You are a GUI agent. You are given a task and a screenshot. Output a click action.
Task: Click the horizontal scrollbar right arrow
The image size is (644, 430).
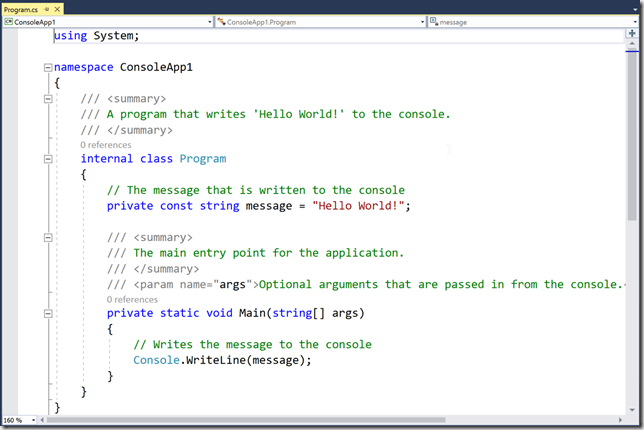pyautogui.click(x=620, y=419)
